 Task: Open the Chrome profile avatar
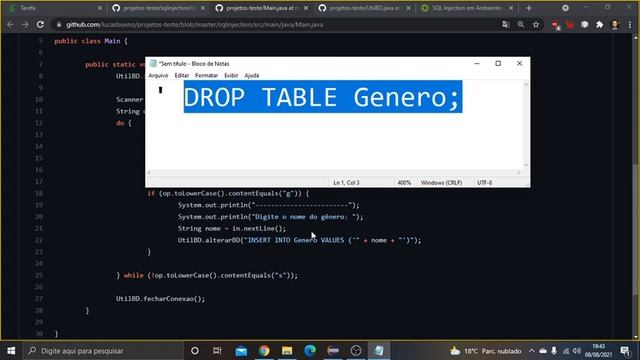click(x=615, y=25)
